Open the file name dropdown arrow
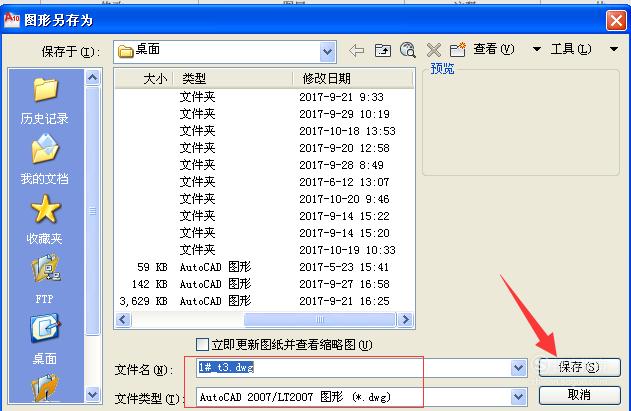Screen dimensions: 631x411 click(x=519, y=368)
